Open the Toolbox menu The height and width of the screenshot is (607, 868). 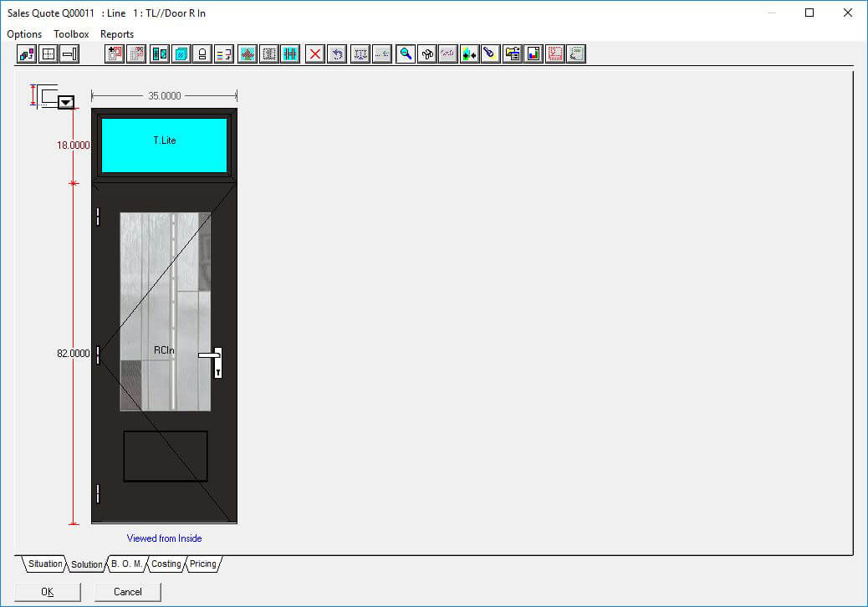click(71, 34)
